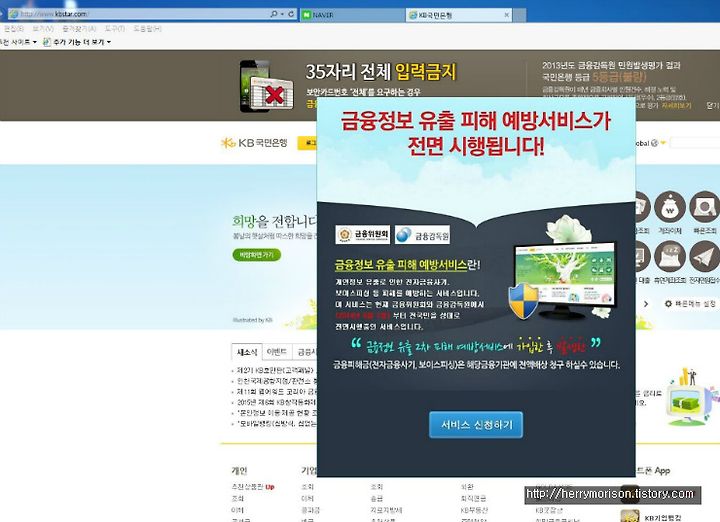Open the 제2기 KB호민관 news item
The image size is (720, 522).
tap(276, 370)
